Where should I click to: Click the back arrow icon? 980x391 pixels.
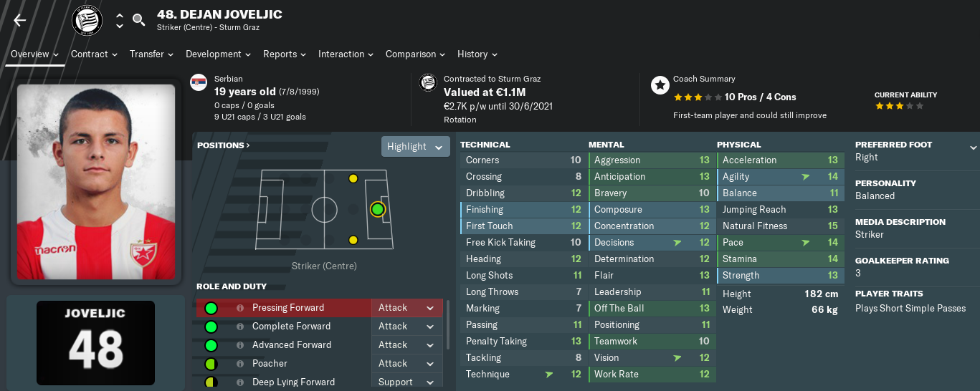(19, 20)
